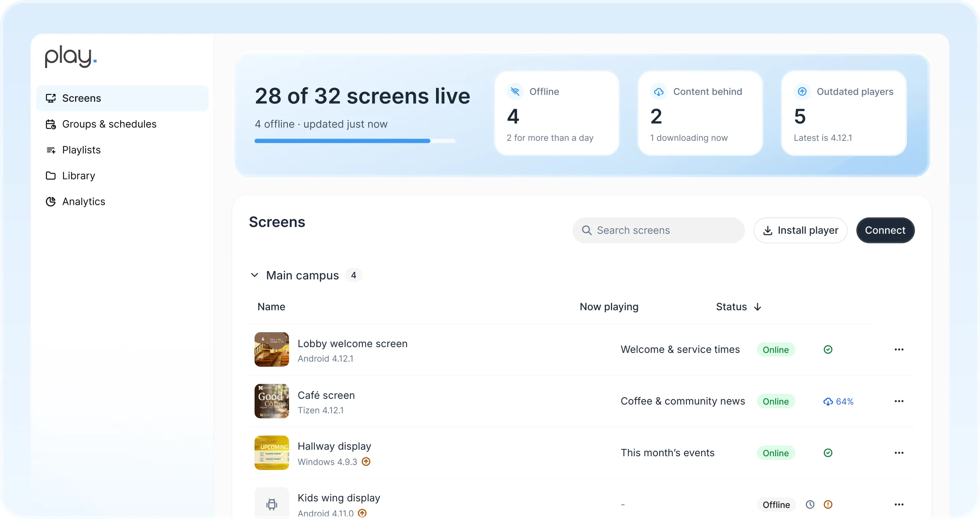This screenshot has width=980, height=519.
Task: Click Hallway display synced checkmark icon
Action: (828, 453)
